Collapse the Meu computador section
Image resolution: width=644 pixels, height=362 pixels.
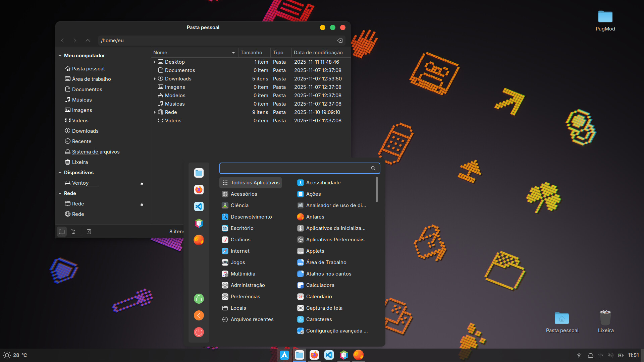(60, 56)
